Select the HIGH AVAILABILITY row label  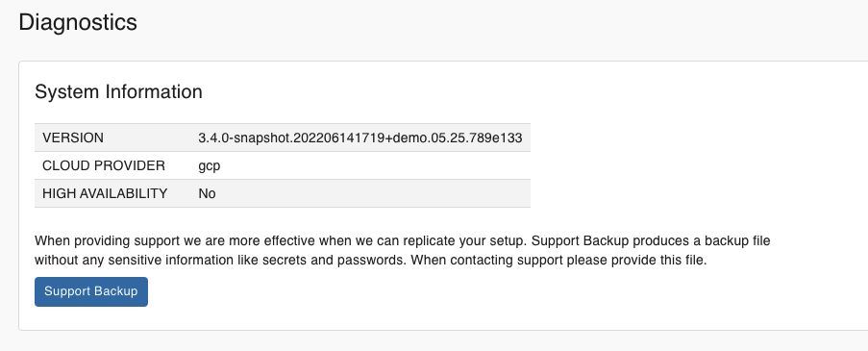click(x=105, y=193)
